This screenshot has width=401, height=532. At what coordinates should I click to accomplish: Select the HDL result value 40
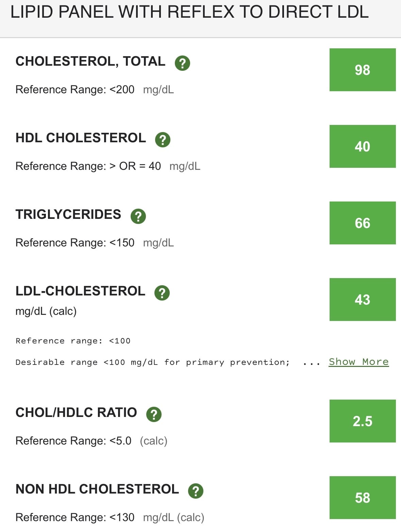coord(363,146)
